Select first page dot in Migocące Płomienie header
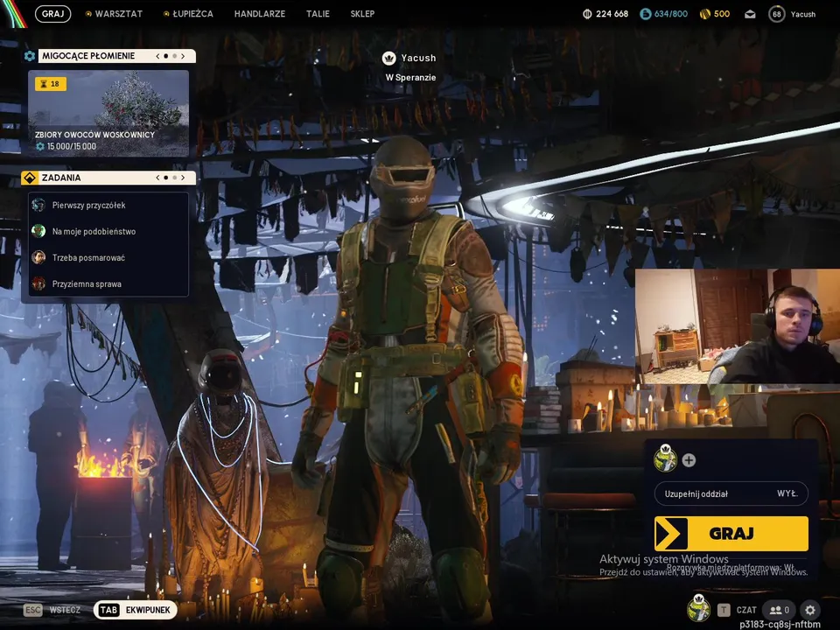Screen dimensions: 840x630 pyautogui.click(x=166, y=56)
